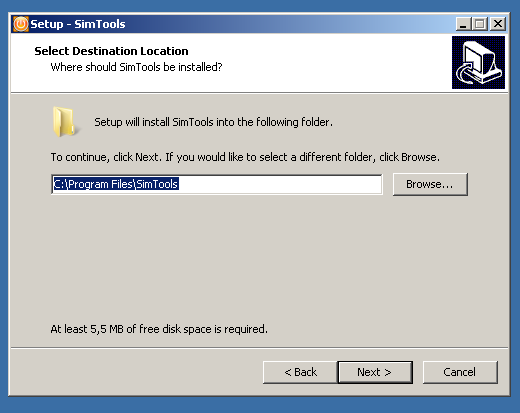
Task: Click blank space inside the destination path field
Action: [280, 184]
